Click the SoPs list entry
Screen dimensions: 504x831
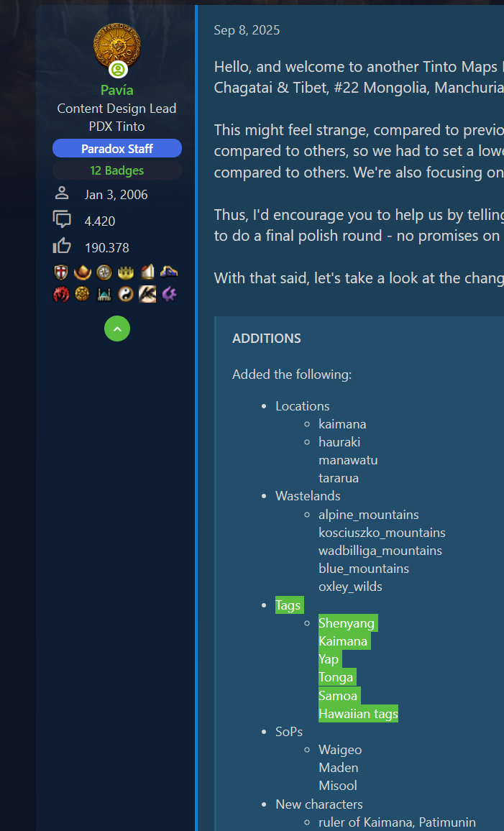(289, 732)
